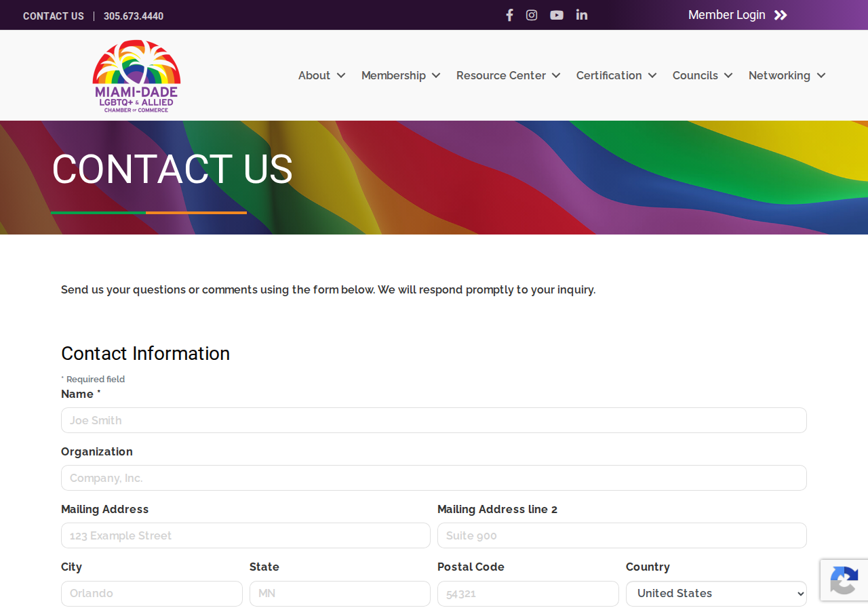The image size is (868, 610).
Task: Open the Facebook social icon
Action: 509,15
